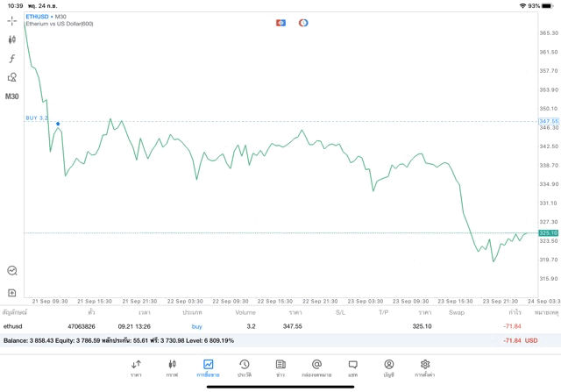Tap the BUY 3.2 trade level label

tap(37, 118)
